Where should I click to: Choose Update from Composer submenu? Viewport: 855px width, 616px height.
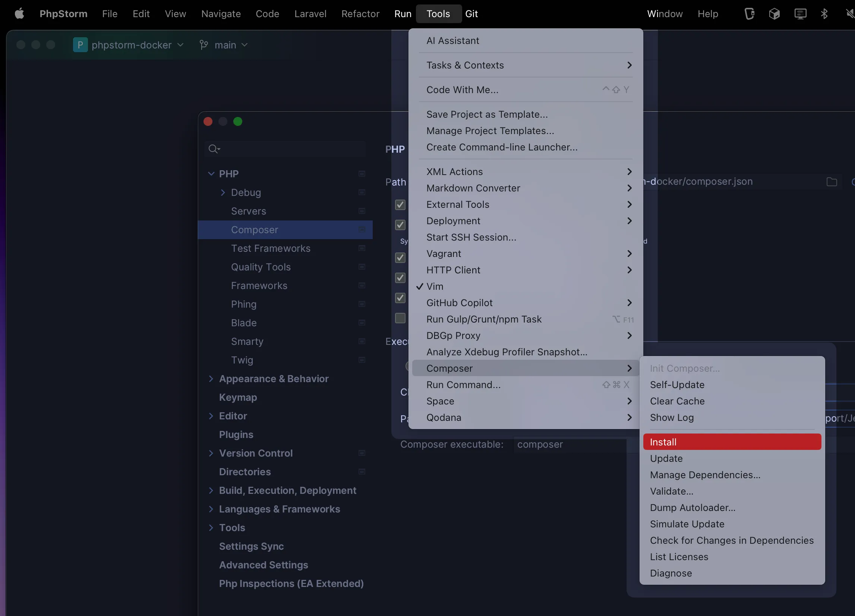[x=732, y=458]
